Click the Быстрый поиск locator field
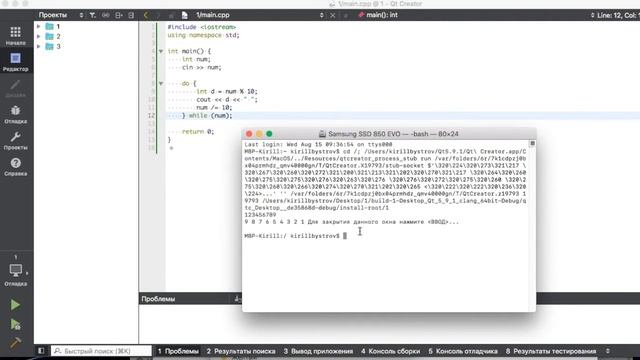The width and height of the screenshot is (640, 360). pyautogui.click(x=101, y=351)
